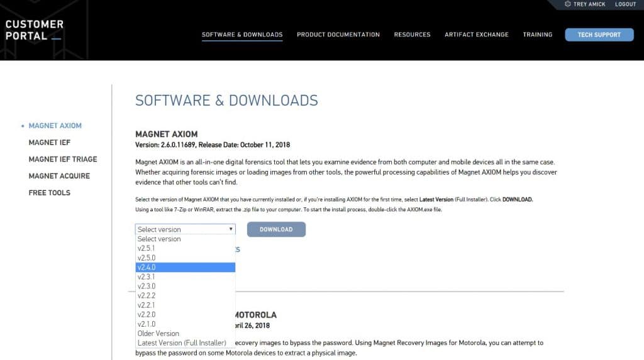Click the Tech Support button

coord(599,35)
